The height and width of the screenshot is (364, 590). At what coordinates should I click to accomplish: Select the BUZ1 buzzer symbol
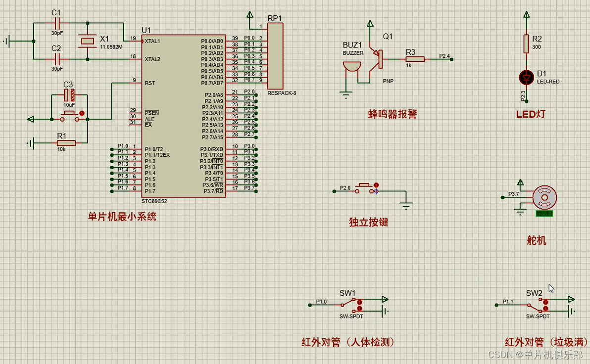click(351, 67)
